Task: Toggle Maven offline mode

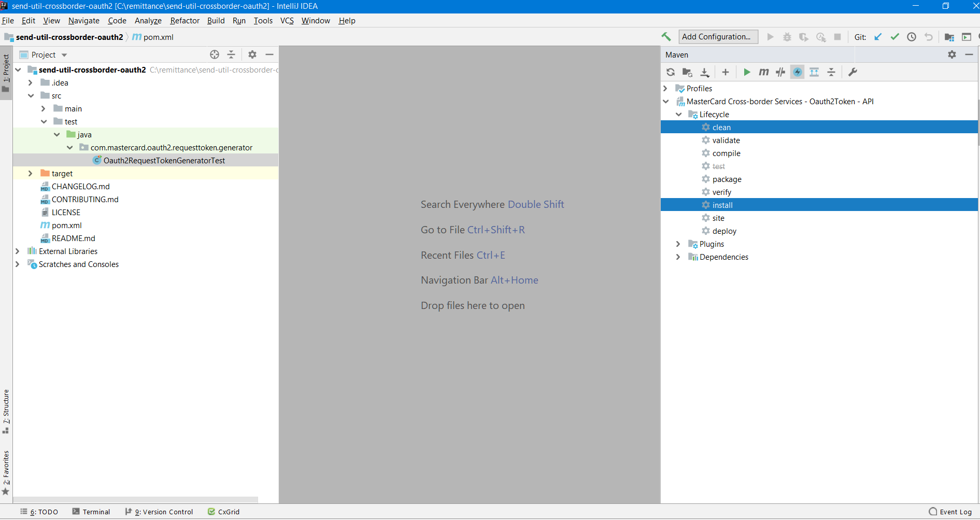Action: click(x=780, y=72)
